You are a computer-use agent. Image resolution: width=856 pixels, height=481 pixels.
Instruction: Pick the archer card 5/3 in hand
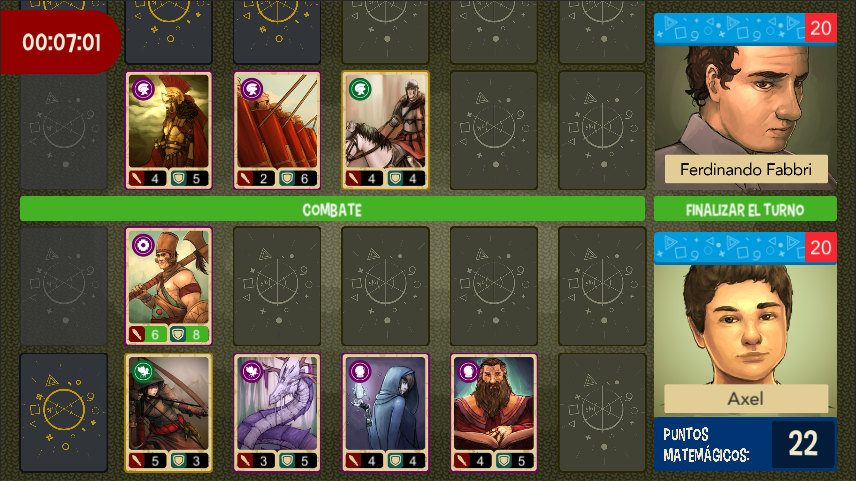169,413
